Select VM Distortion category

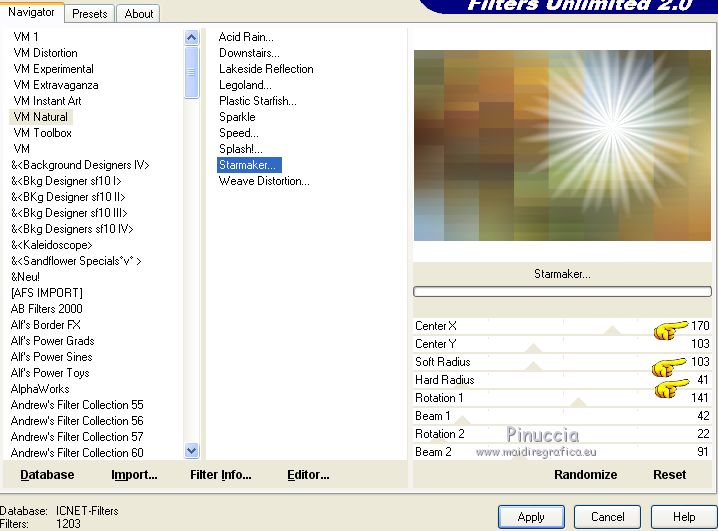45,53
